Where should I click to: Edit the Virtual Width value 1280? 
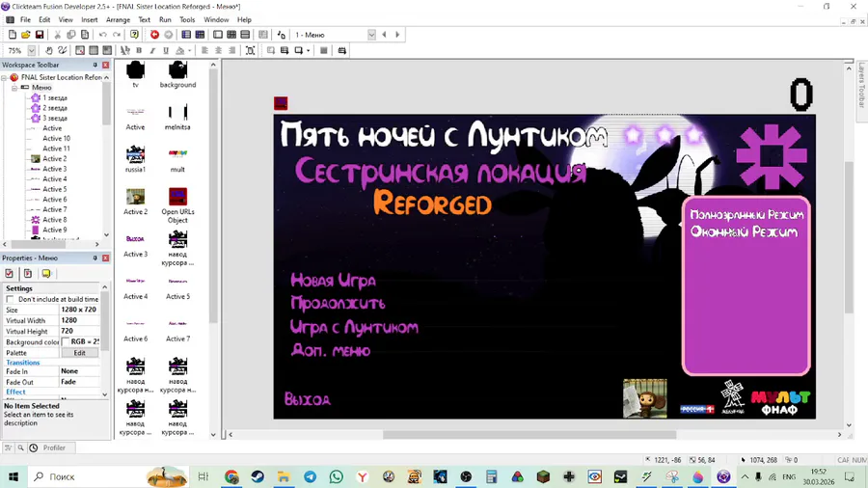pos(79,320)
